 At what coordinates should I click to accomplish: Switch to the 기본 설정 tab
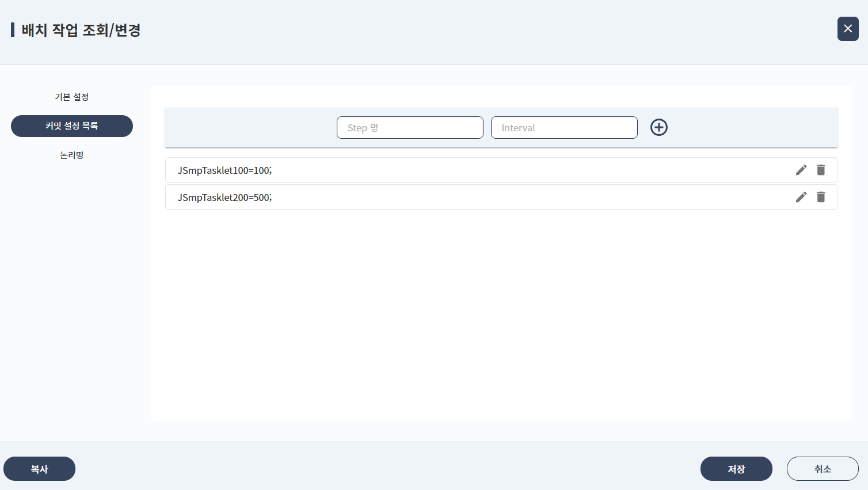click(72, 97)
